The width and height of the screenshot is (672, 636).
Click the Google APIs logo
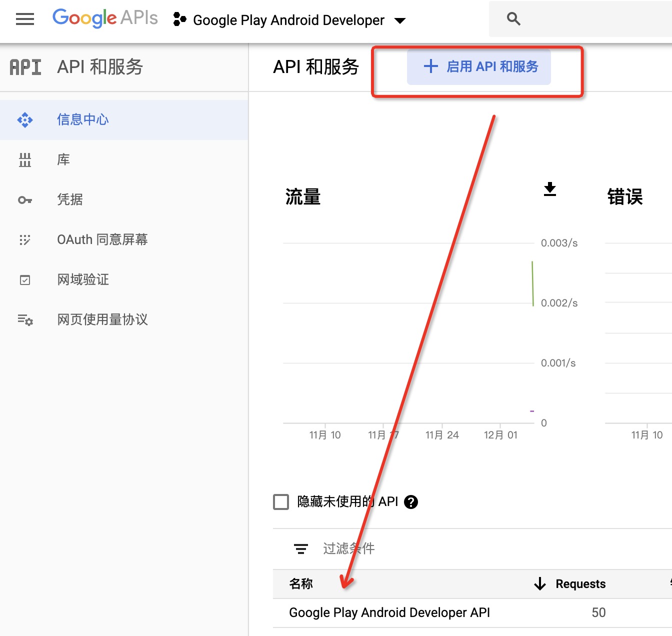click(105, 18)
